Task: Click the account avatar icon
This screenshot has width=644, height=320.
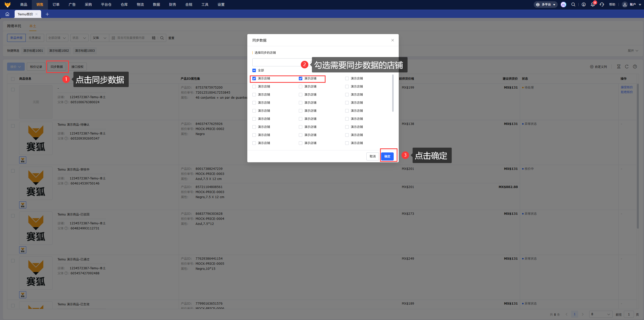Action: click(625, 5)
